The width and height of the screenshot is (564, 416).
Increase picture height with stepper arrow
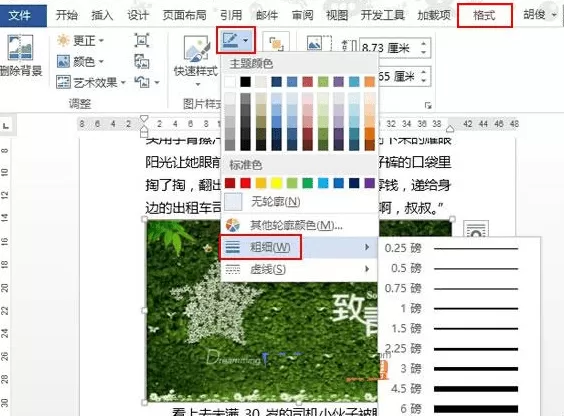coord(424,43)
